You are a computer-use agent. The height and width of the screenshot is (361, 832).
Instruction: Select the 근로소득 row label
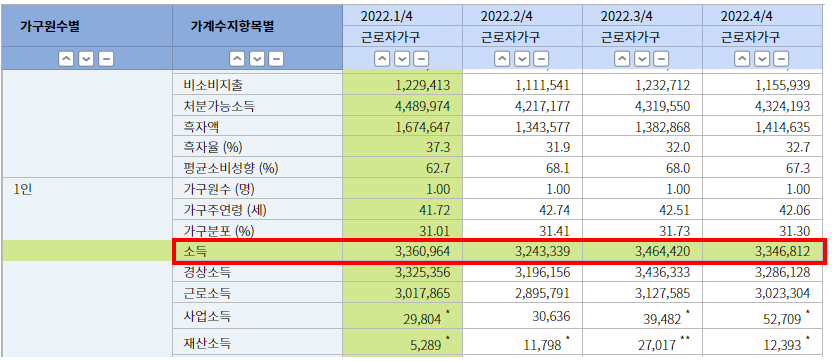206,293
